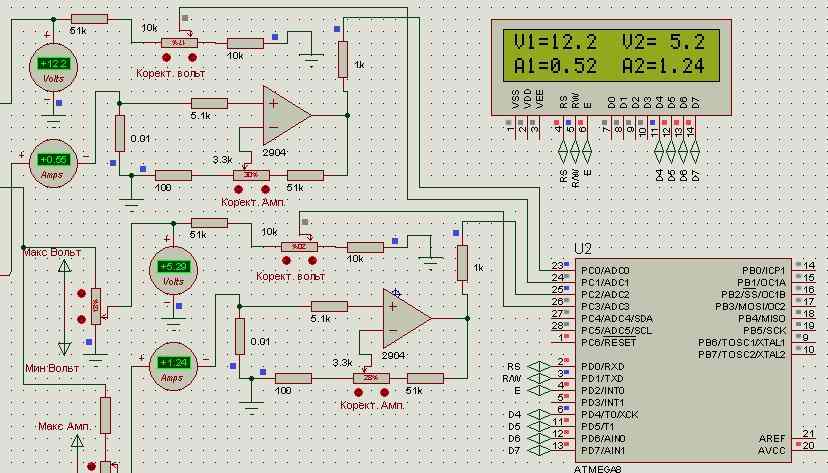The image size is (828, 473).
Task: Click the AVCC pin label on the ATMEGA8
Action: point(771,450)
